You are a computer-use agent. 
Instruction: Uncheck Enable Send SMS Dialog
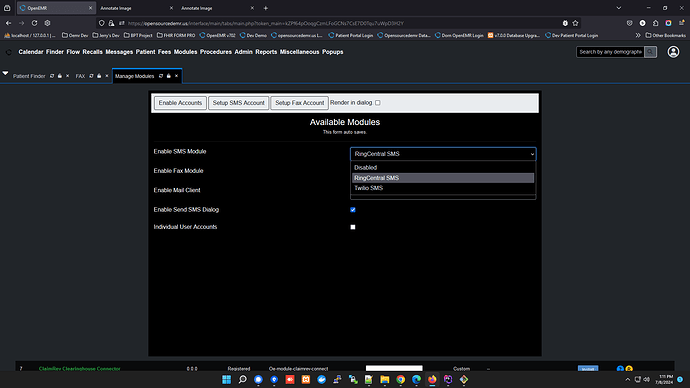coord(353,210)
